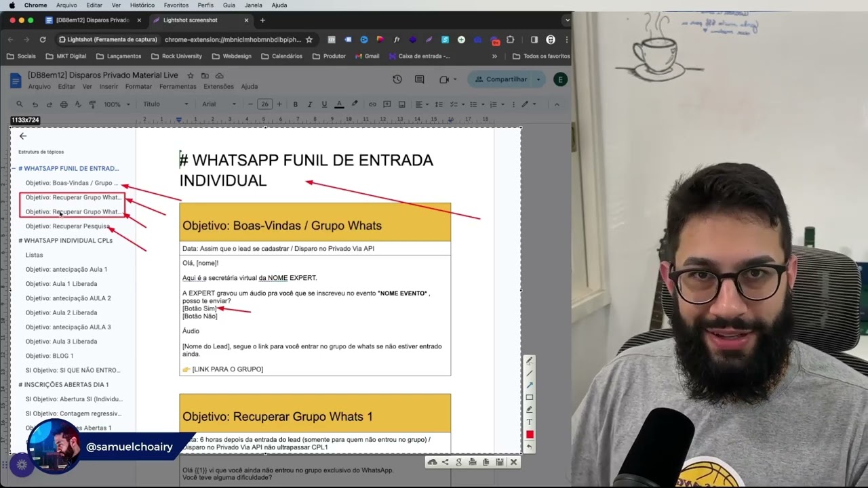Open the highlight color picker

[x=354, y=104]
